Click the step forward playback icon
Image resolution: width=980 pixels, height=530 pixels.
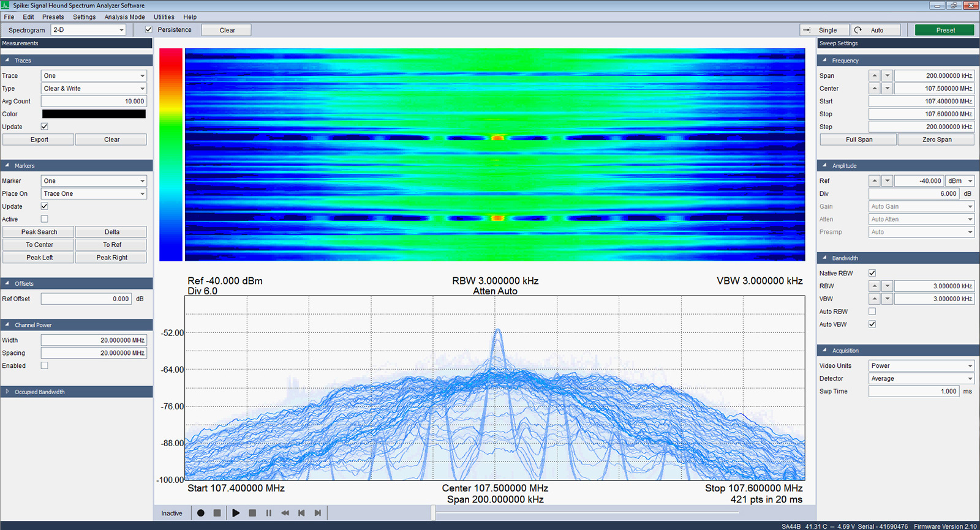pos(317,513)
